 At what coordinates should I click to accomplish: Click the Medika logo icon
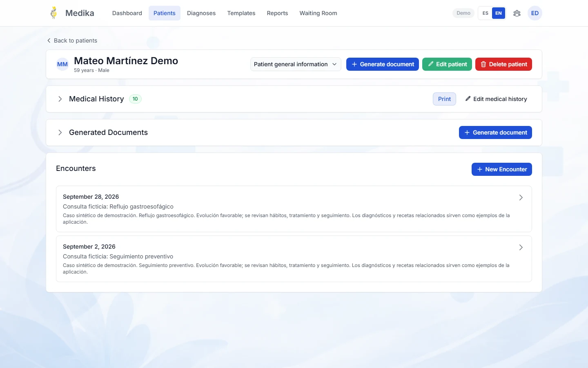pos(53,13)
